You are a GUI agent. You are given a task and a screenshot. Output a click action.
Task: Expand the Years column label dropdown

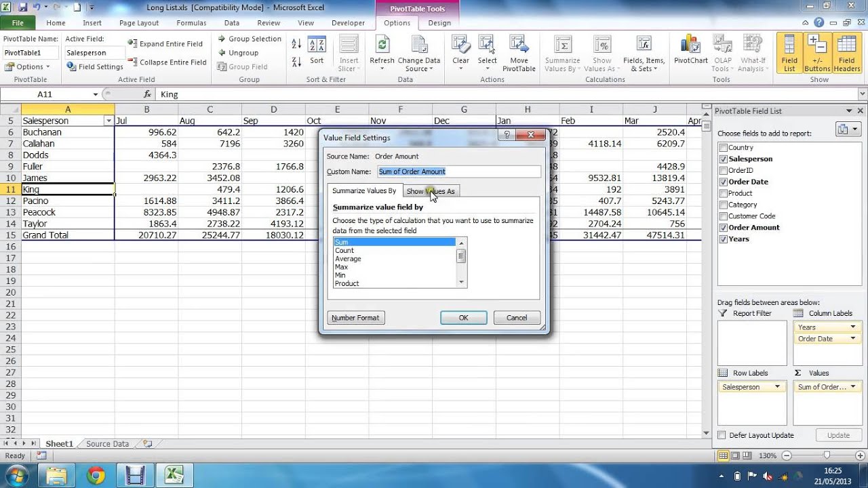tap(852, 327)
